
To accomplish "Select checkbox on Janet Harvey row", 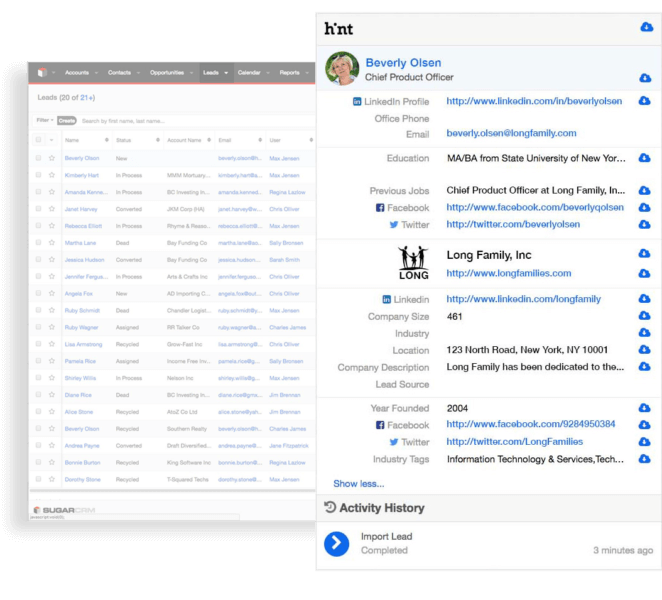I will tap(38, 209).
